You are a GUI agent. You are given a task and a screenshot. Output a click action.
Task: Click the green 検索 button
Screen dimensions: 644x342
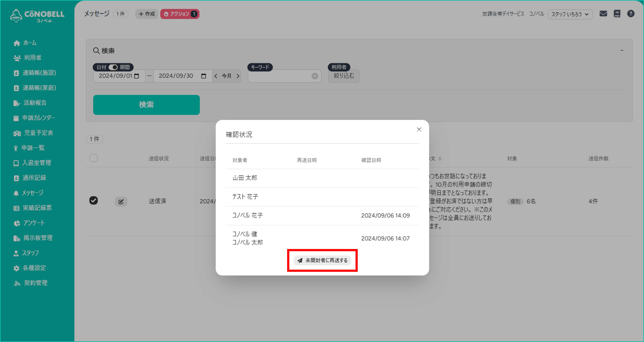(x=146, y=105)
